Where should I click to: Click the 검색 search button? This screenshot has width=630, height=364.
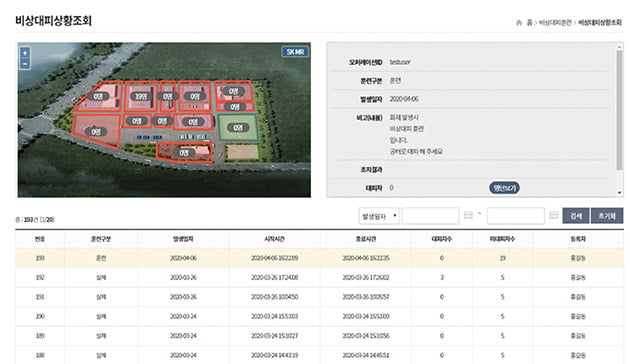(x=576, y=216)
